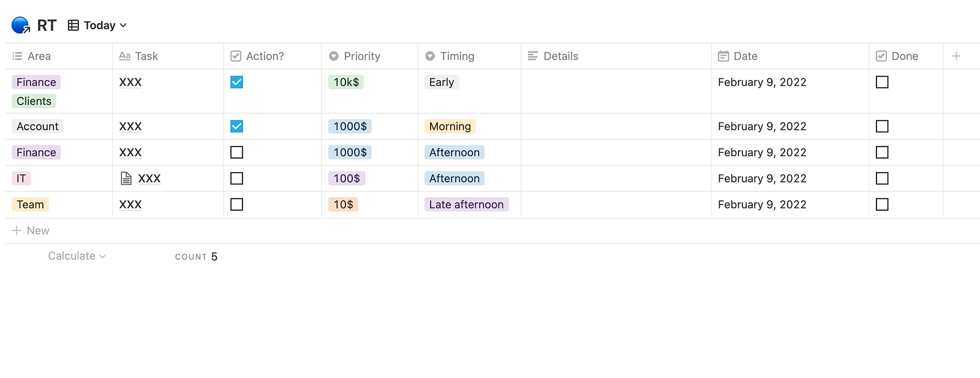The image size is (980, 378).
Task: Open the page icon in the IT row
Action: 126,178
